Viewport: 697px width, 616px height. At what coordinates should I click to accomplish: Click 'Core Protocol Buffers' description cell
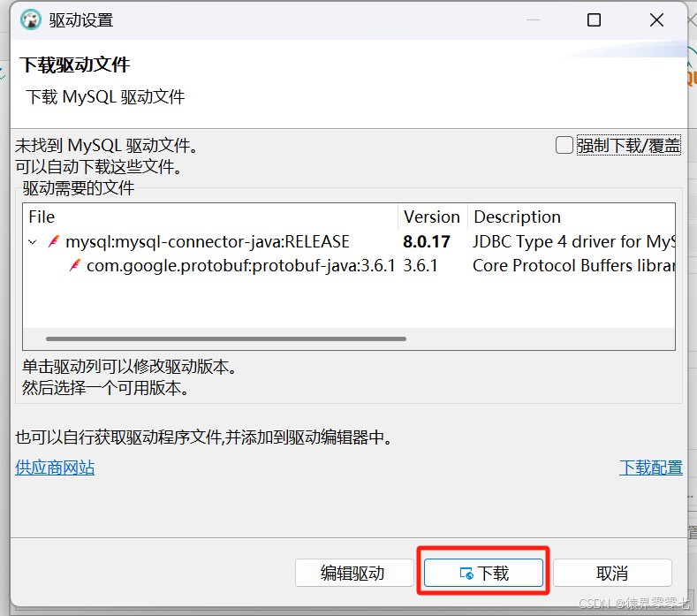coord(573,265)
